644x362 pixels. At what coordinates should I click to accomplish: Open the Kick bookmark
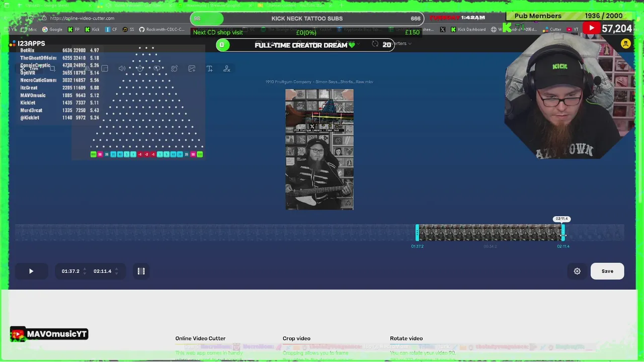92,30
